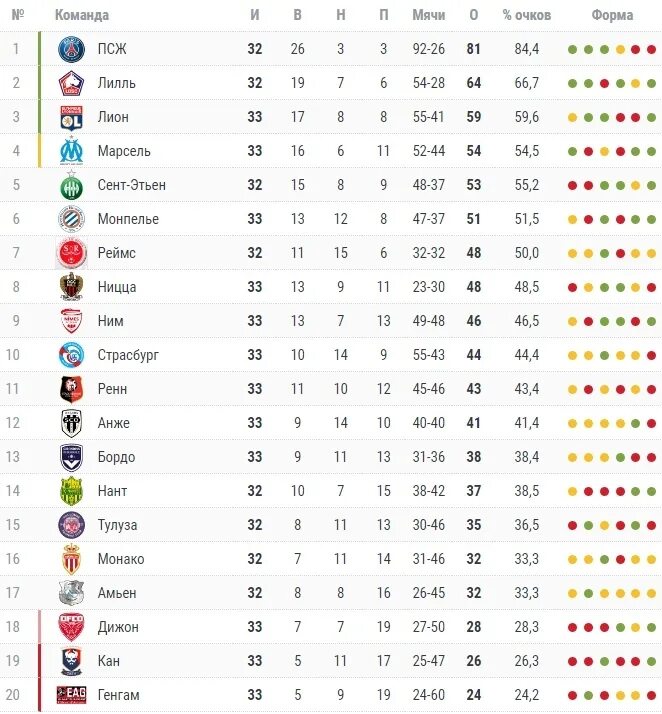
Task: Open the Lyon OL logo
Action: coord(71,117)
